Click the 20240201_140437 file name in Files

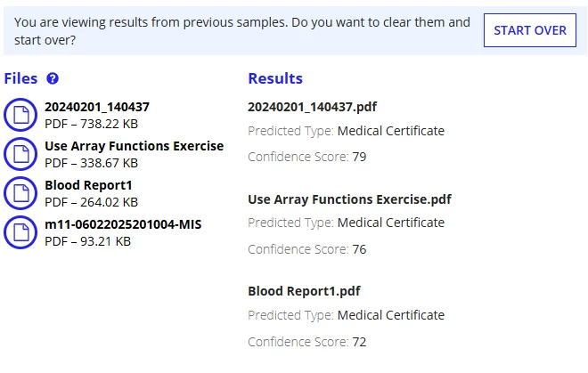tap(97, 107)
